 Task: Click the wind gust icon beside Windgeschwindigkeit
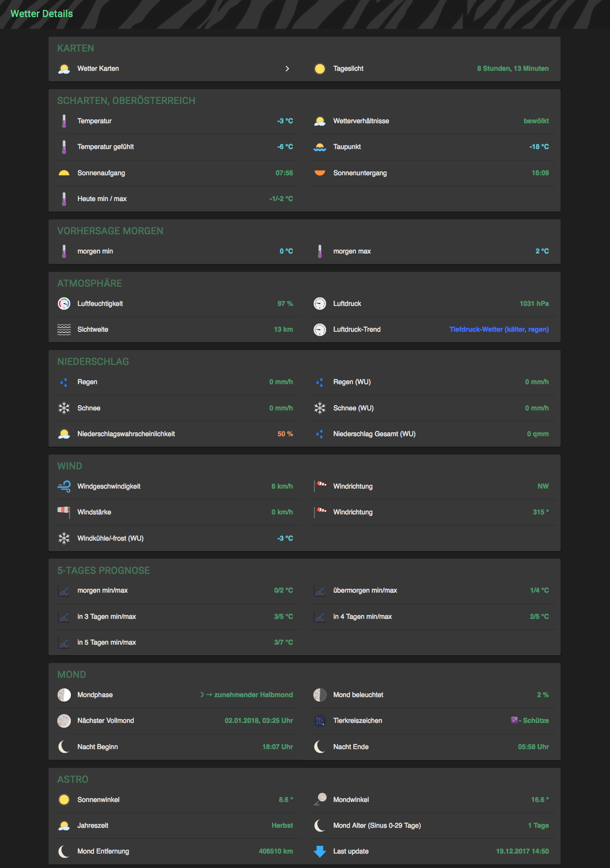pos(64,486)
